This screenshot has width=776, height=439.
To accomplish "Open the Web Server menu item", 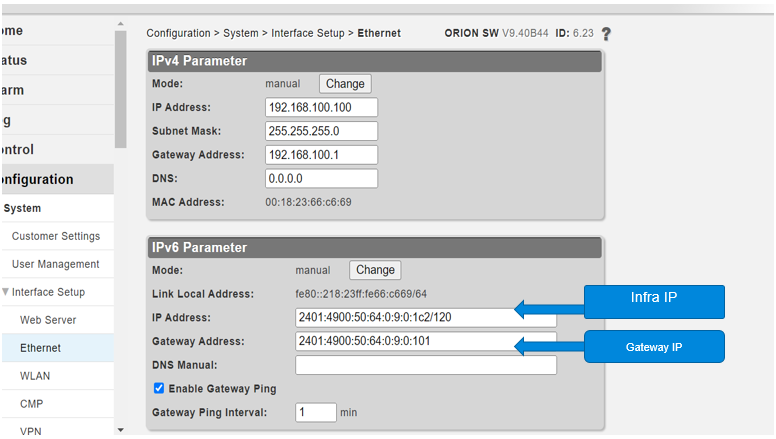I will (48, 320).
